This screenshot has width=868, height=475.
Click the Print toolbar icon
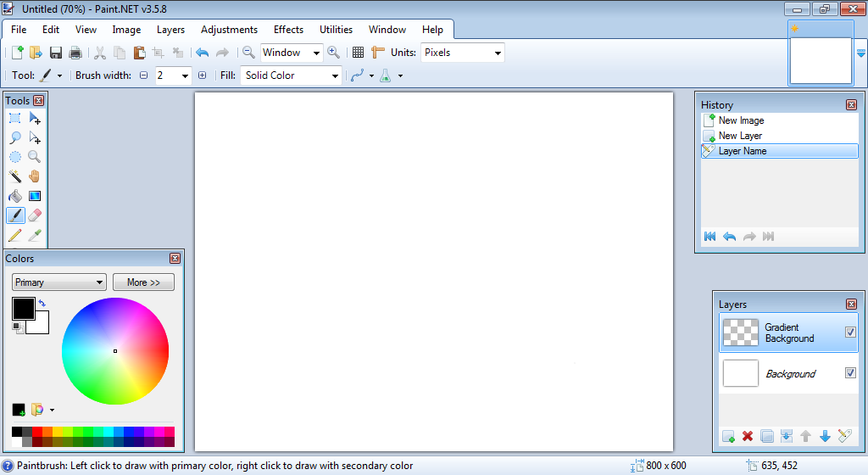[75, 53]
